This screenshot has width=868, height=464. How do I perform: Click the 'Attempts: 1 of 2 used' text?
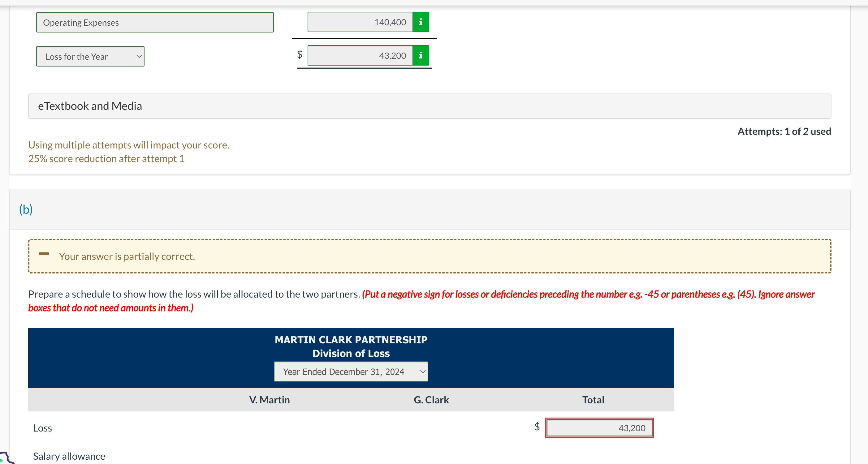click(x=784, y=131)
